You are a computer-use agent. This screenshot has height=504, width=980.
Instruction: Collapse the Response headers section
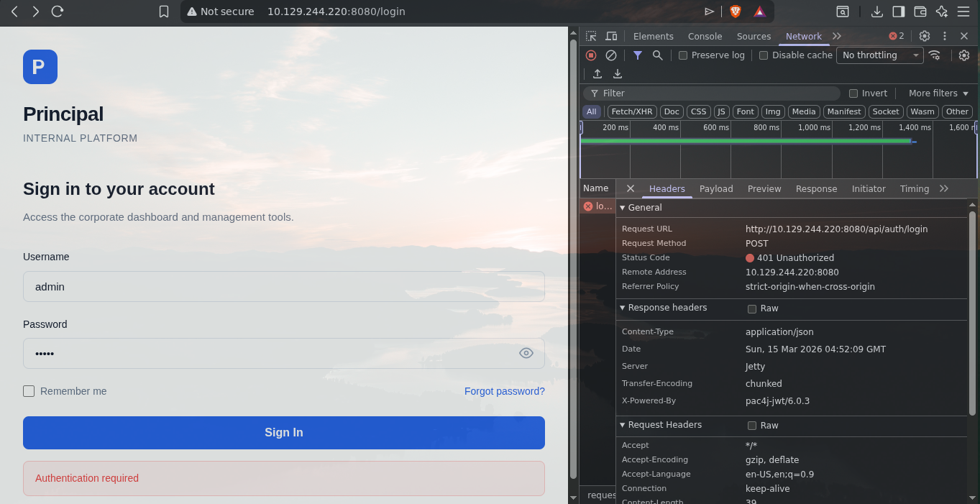point(623,308)
